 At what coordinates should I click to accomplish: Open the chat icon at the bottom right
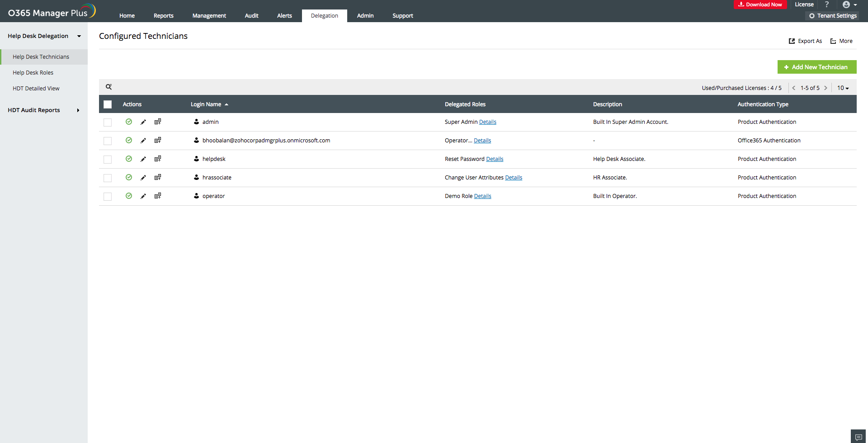pos(858,437)
